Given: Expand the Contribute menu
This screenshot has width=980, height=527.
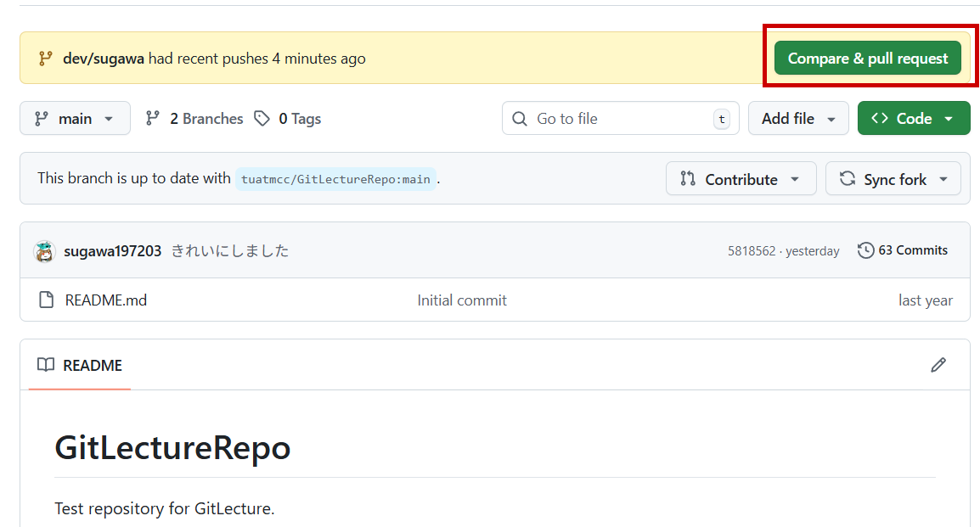Looking at the screenshot, I should point(741,179).
